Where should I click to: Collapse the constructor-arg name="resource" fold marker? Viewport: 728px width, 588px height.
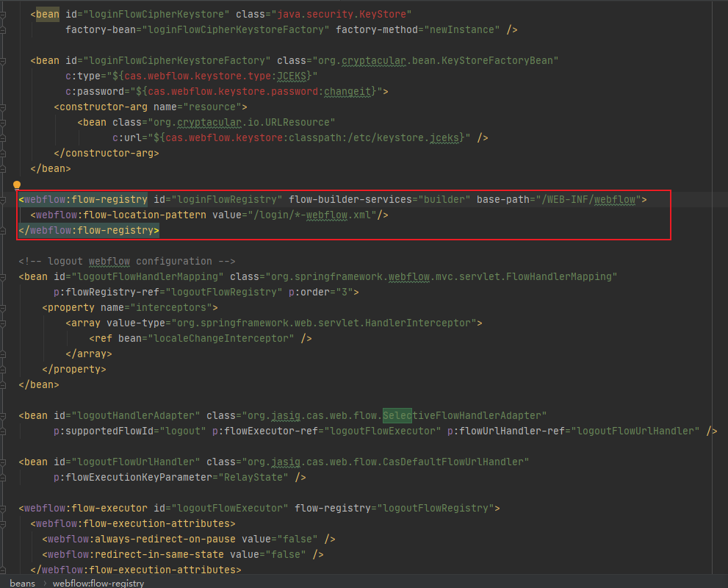tap(3, 107)
